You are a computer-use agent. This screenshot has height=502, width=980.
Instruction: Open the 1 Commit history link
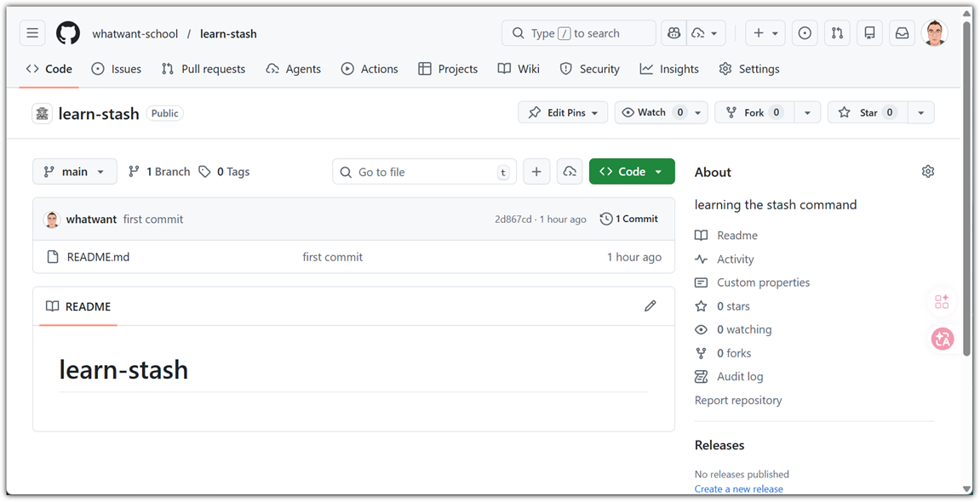click(628, 219)
